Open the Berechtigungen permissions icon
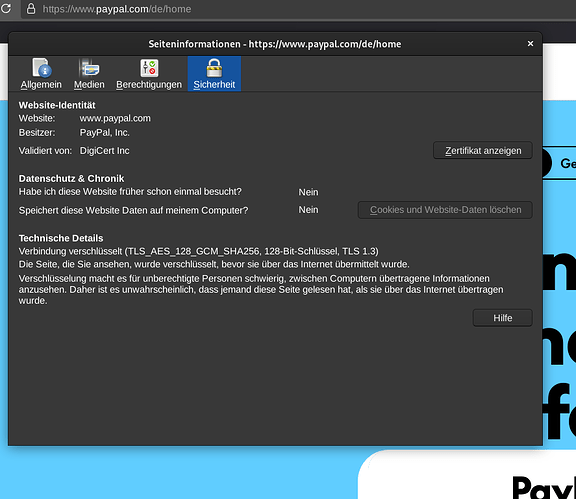 point(149,68)
